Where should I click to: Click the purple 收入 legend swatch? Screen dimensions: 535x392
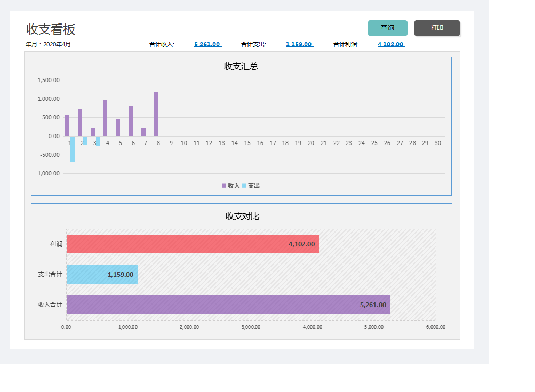224,186
